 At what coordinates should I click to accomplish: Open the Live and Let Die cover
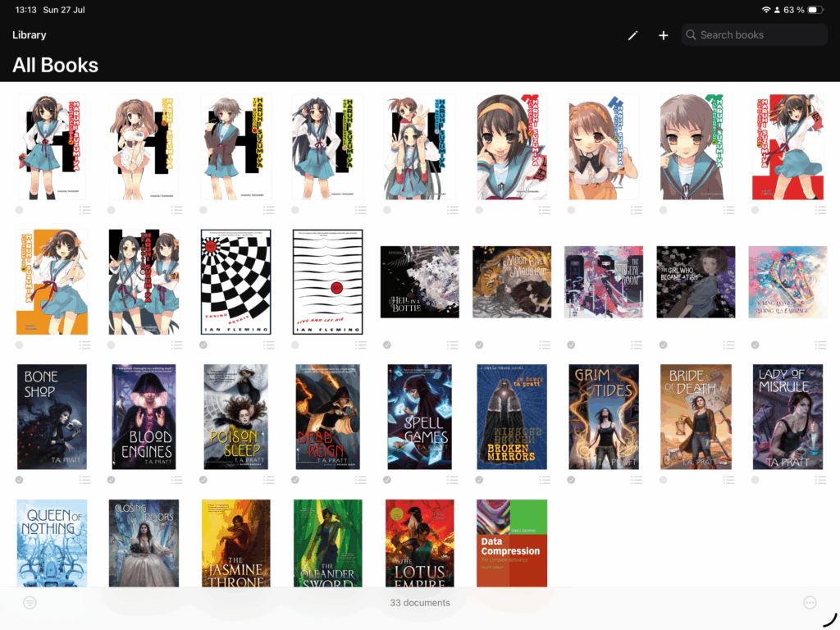click(328, 282)
